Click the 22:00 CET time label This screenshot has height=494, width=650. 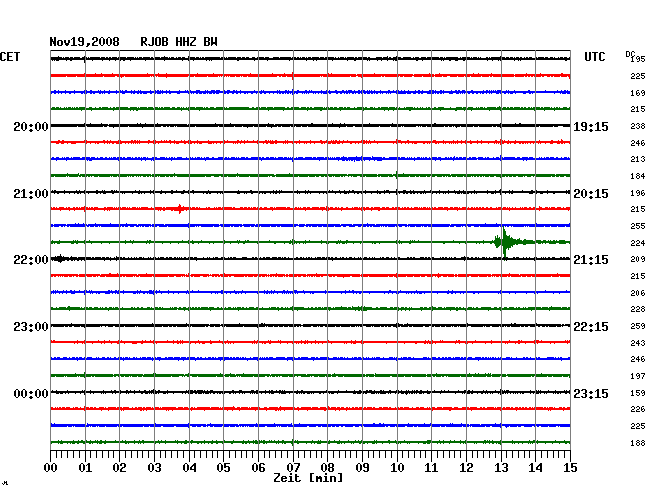[31, 260]
